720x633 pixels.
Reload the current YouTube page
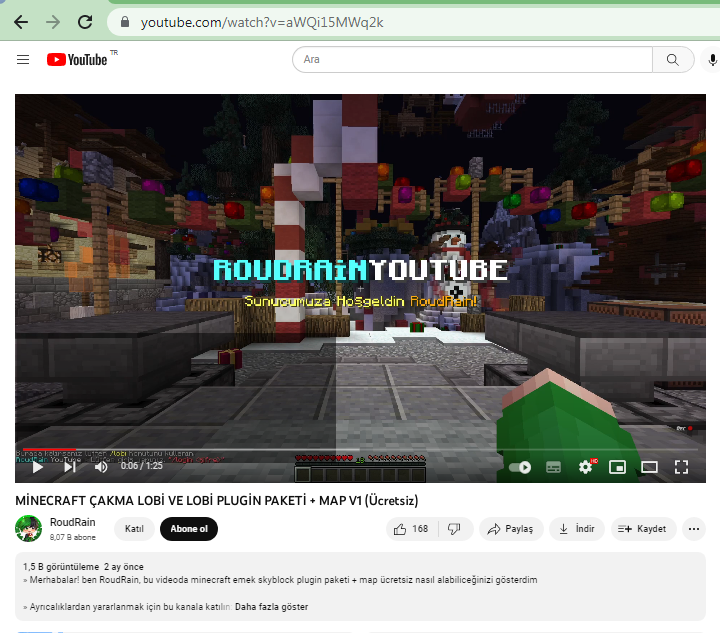point(85,22)
